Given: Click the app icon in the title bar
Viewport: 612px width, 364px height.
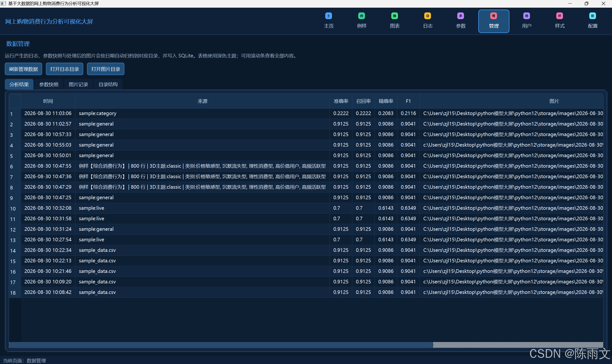Looking at the screenshot, I should 3,3.
